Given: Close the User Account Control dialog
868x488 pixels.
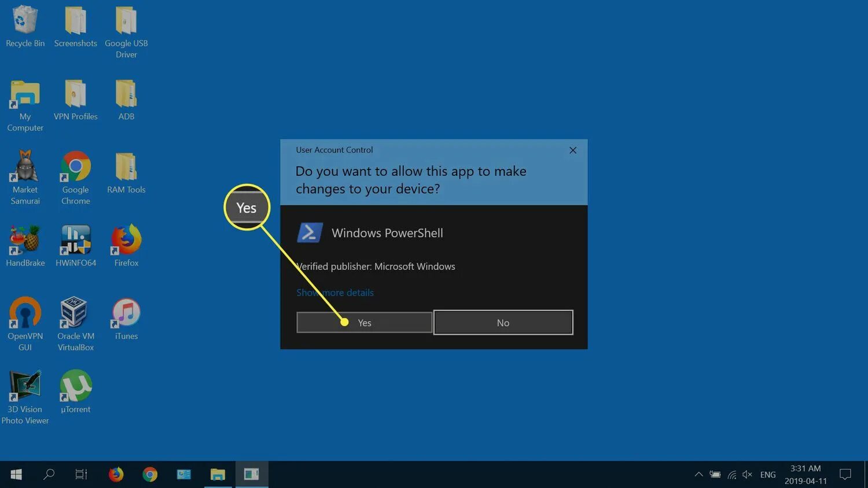Looking at the screenshot, I should [x=573, y=150].
